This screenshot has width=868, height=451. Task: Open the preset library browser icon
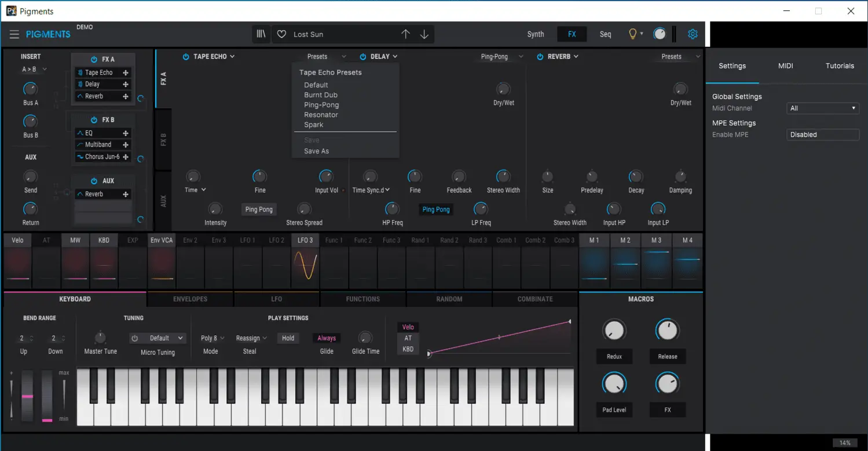click(x=261, y=34)
